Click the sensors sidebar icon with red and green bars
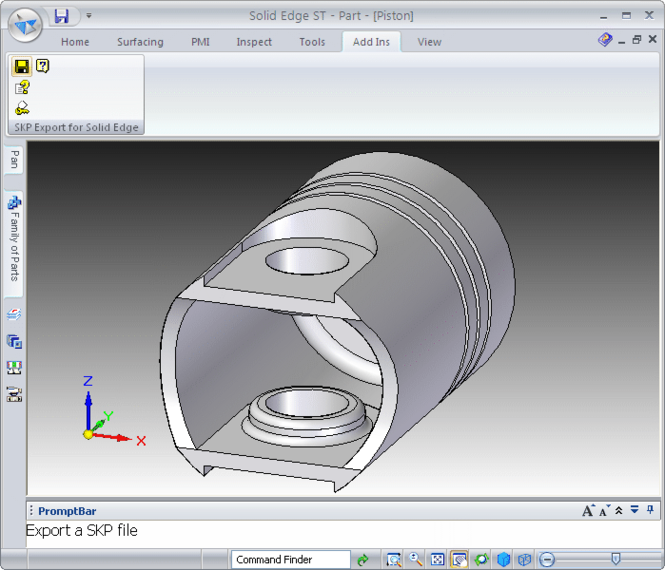This screenshot has height=570, width=665. 14,368
